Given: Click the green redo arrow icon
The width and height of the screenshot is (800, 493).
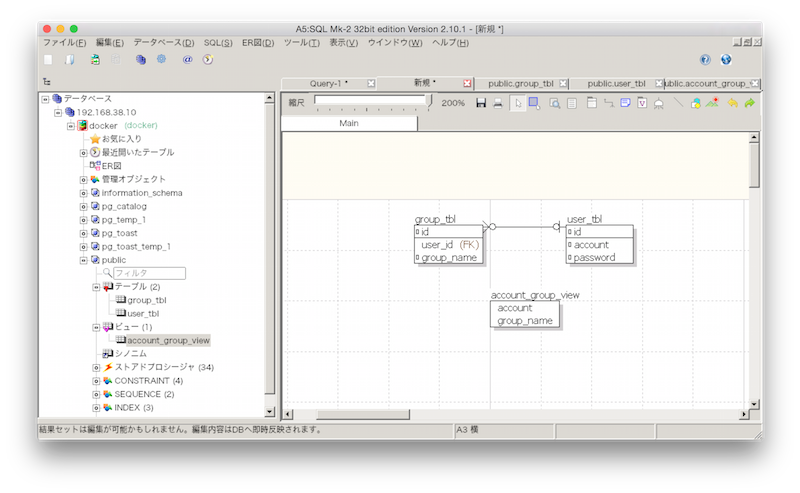Looking at the screenshot, I should 749,103.
